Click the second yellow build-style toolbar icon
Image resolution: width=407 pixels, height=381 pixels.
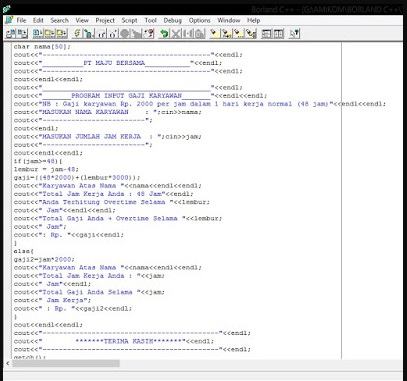[x=227, y=33]
